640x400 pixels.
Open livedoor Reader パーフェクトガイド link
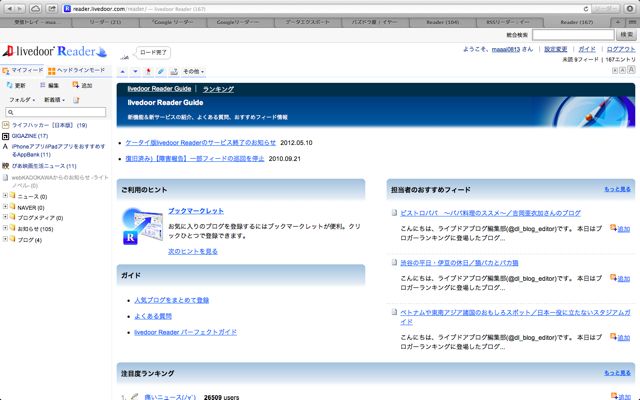185,332
